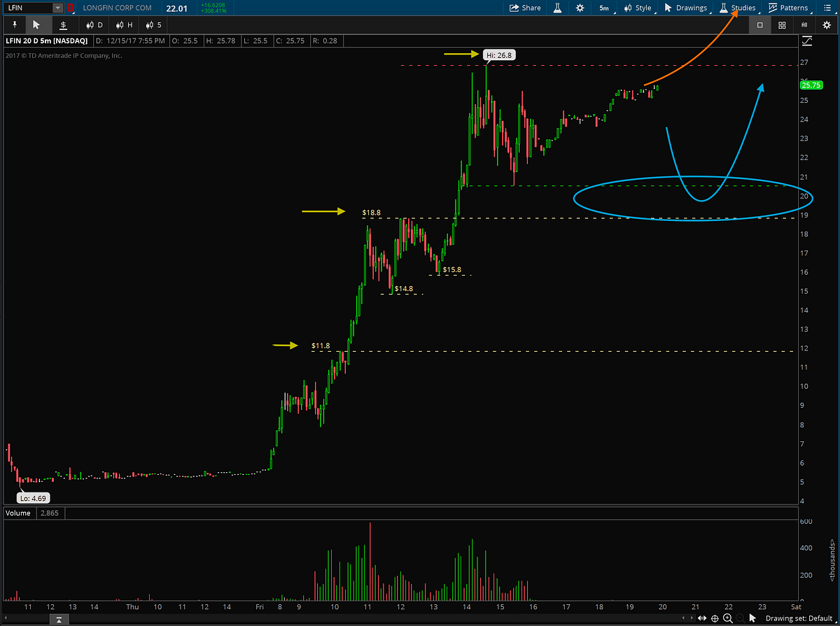Open chart settings via gear icon

[x=580, y=7]
